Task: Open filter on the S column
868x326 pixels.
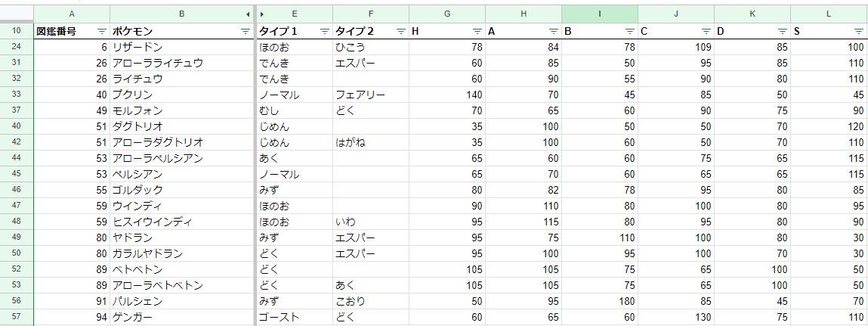Action: coord(859,31)
